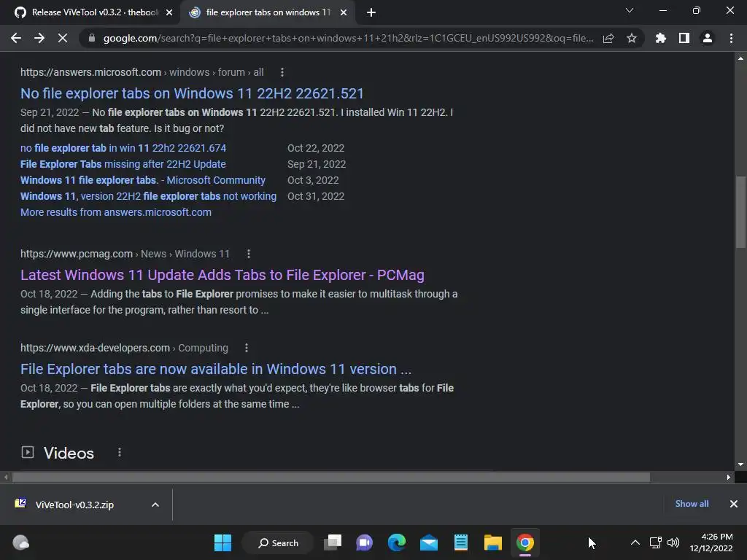Open PCMag Latest Windows 11 Update article
747x560 pixels.
point(222,275)
